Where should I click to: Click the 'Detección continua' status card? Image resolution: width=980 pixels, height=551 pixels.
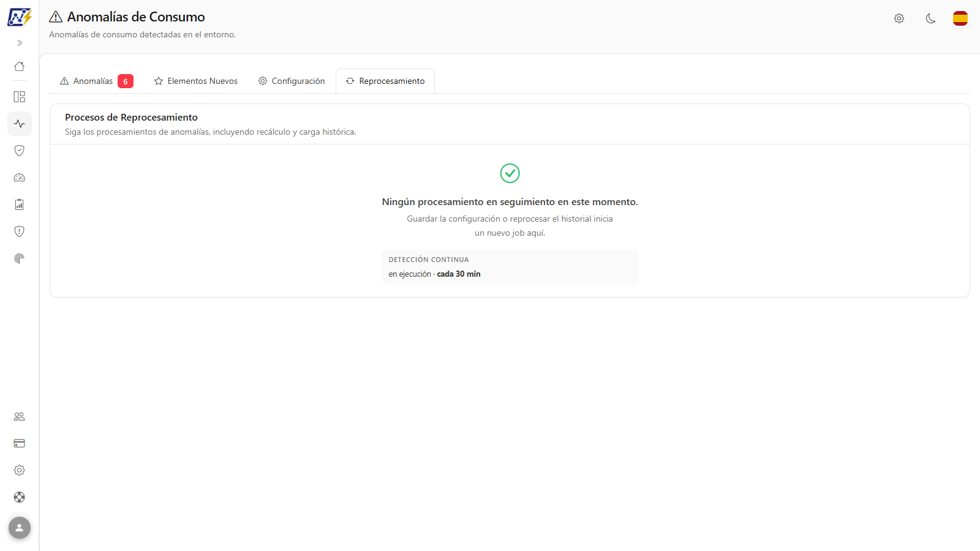510,267
